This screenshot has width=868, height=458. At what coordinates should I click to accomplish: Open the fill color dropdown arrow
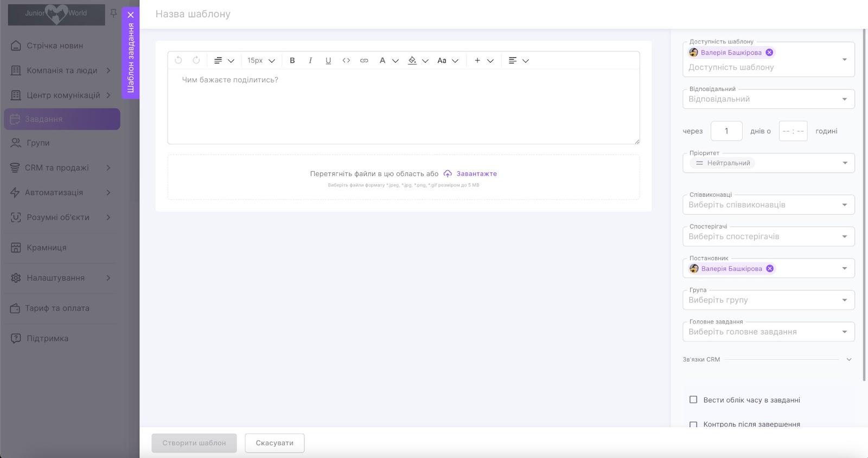(x=425, y=61)
